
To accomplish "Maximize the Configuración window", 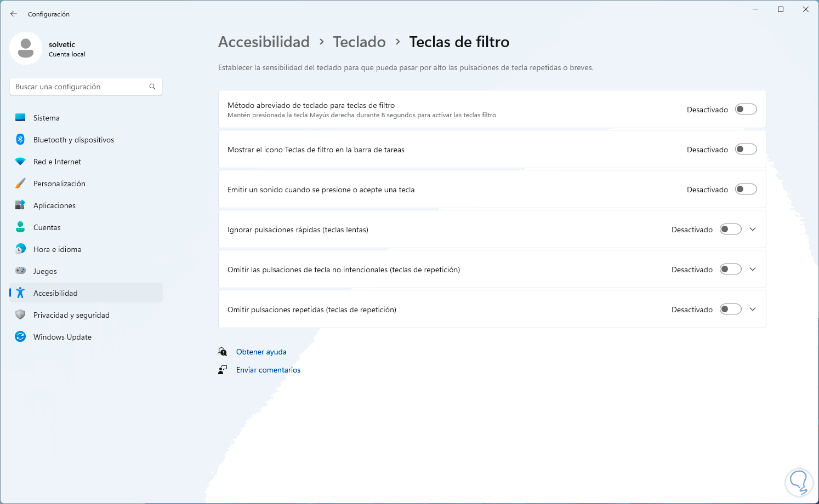I will click(x=781, y=9).
